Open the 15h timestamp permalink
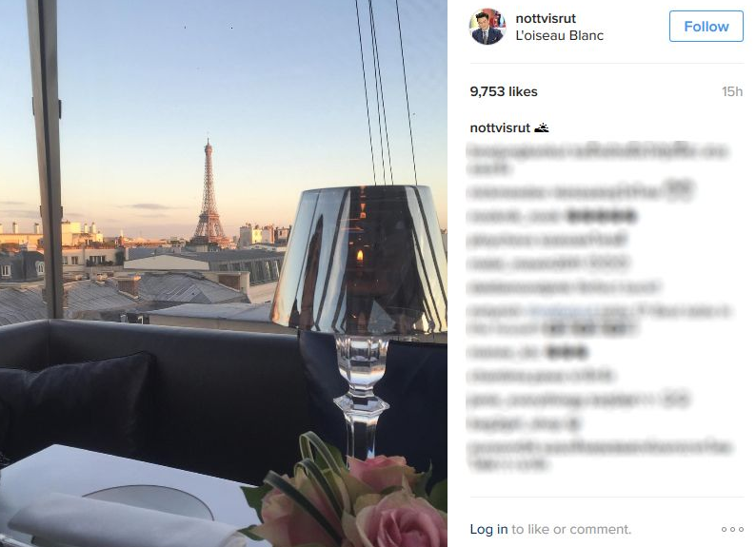The image size is (756, 547). tap(732, 91)
